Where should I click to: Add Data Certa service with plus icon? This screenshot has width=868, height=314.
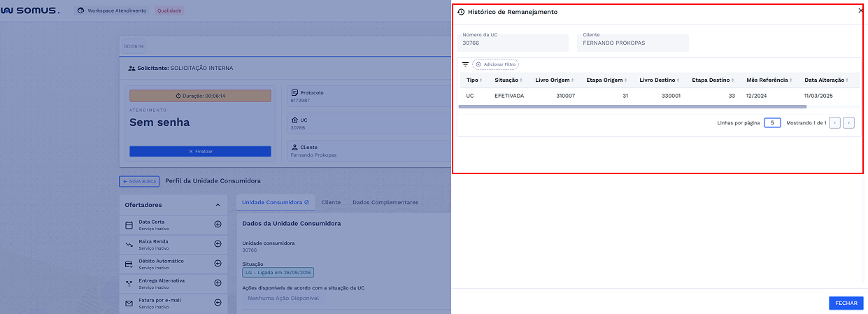click(x=218, y=224)
